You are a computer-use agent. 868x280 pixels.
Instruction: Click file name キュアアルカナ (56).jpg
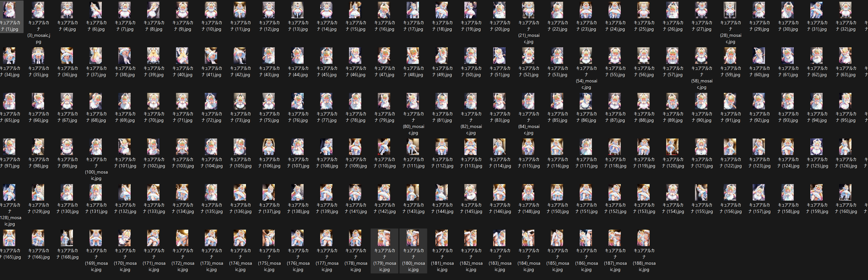pyautogui.click(x=644, y=71)
